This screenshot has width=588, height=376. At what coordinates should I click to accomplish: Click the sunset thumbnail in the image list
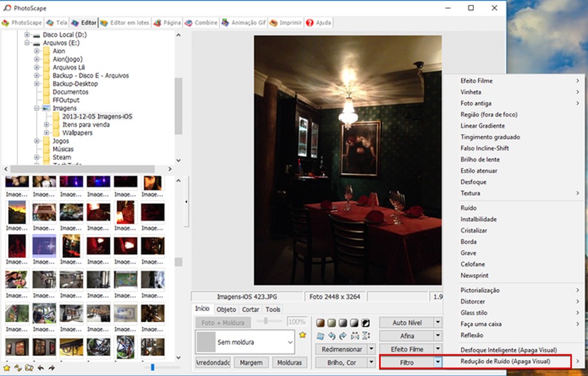pos(17,212)
